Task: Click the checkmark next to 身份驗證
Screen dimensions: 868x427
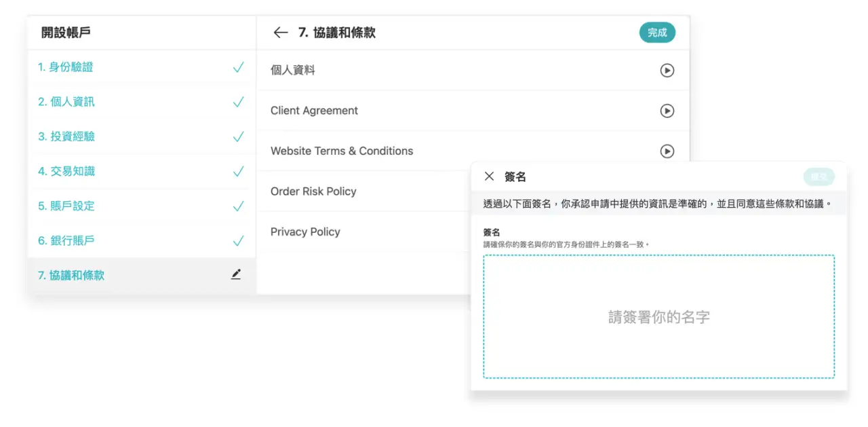Action: pyautogui.click(x=238, y=67)
